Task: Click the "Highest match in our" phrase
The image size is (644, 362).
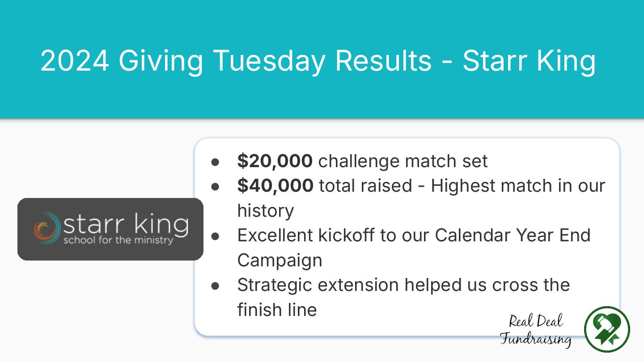Action: (x=518, y=185)
